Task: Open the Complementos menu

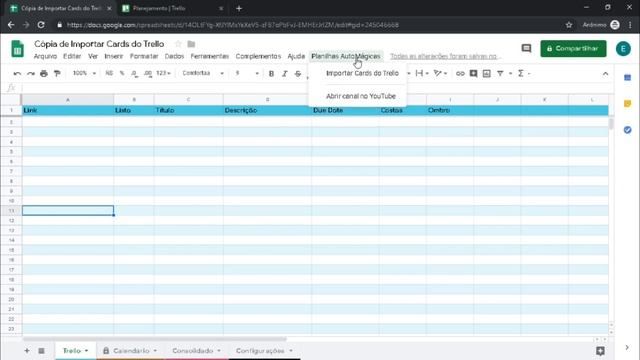Action: pyautogui.click(x=258, y=56)
